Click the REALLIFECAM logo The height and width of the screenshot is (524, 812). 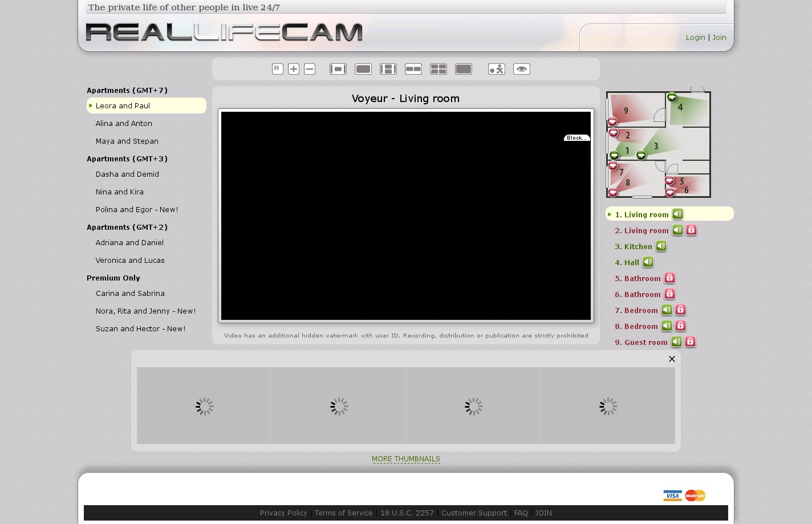click(x=224, y=32)
